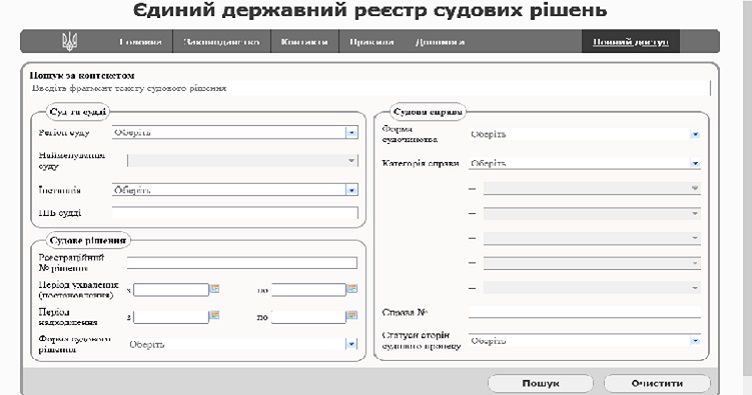Expand the Форма судочинства dropdown
Image resolution: width=752 pixels, height=395 pixels.
coord(695,135)
